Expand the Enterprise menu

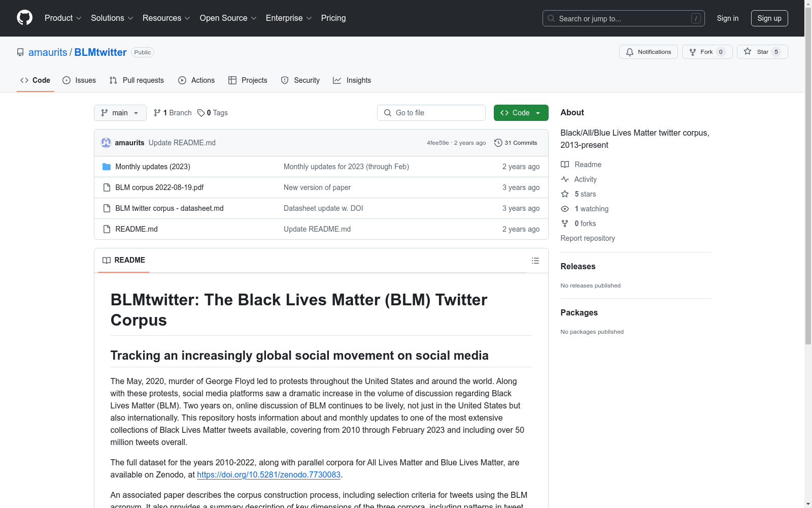click(289, 18)
